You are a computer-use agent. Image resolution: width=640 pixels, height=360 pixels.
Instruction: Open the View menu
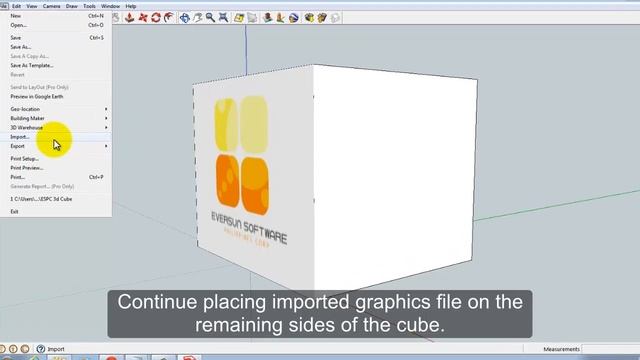pos(31,6)
